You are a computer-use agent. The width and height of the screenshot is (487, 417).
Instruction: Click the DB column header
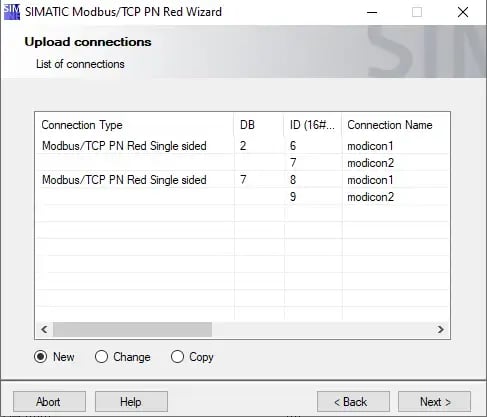259,125
